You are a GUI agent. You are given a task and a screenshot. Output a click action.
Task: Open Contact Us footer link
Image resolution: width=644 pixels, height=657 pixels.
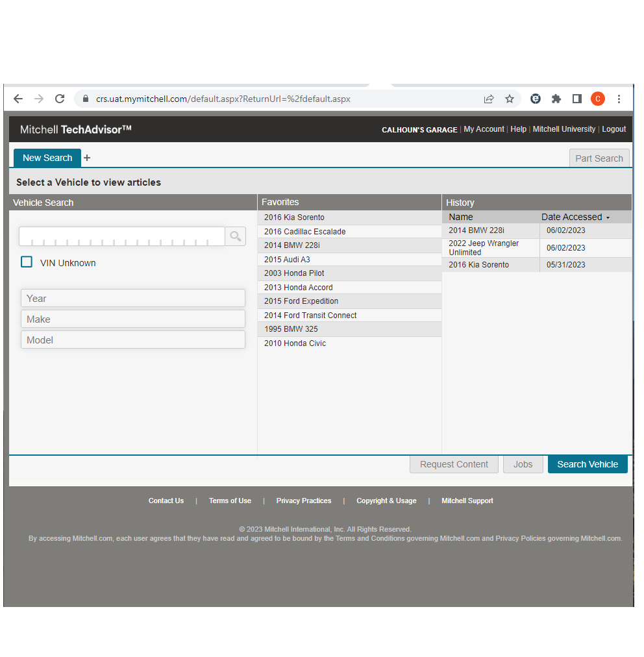(x=166, y=501)
